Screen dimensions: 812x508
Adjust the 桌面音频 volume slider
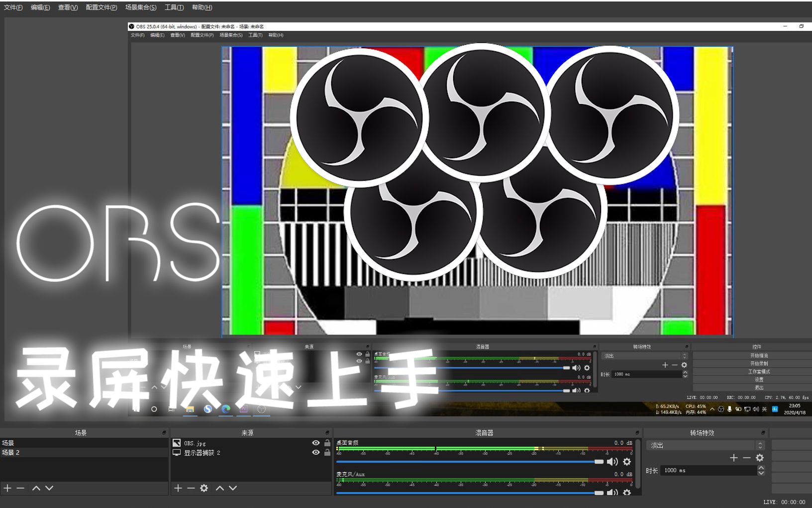[x=470, y=462]
